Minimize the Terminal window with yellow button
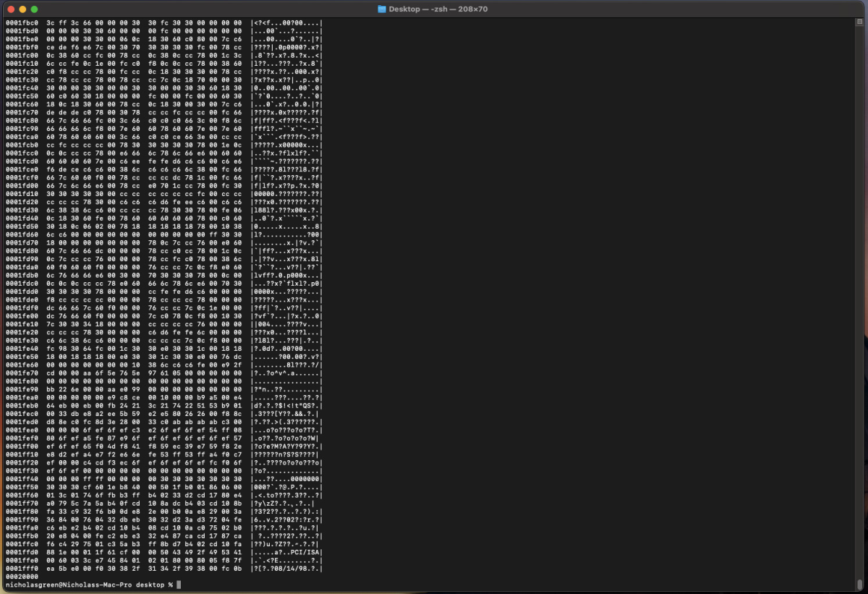868x594 pixels. click(22, 9)
